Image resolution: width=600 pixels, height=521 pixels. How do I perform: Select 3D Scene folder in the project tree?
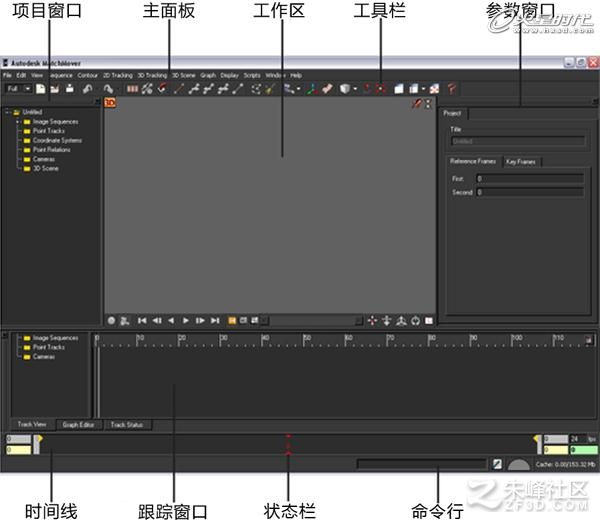46,168
